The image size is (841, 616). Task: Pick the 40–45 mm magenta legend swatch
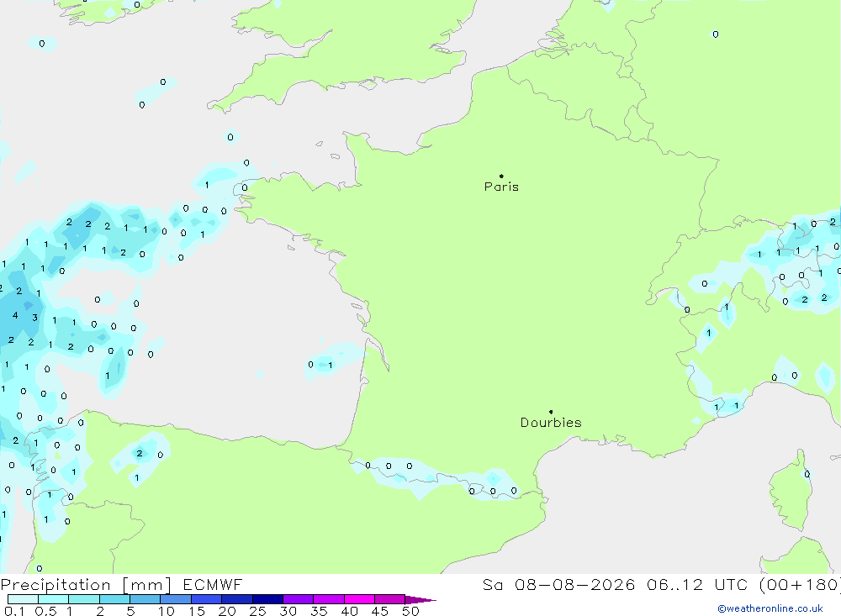click(x=359, y=599)
